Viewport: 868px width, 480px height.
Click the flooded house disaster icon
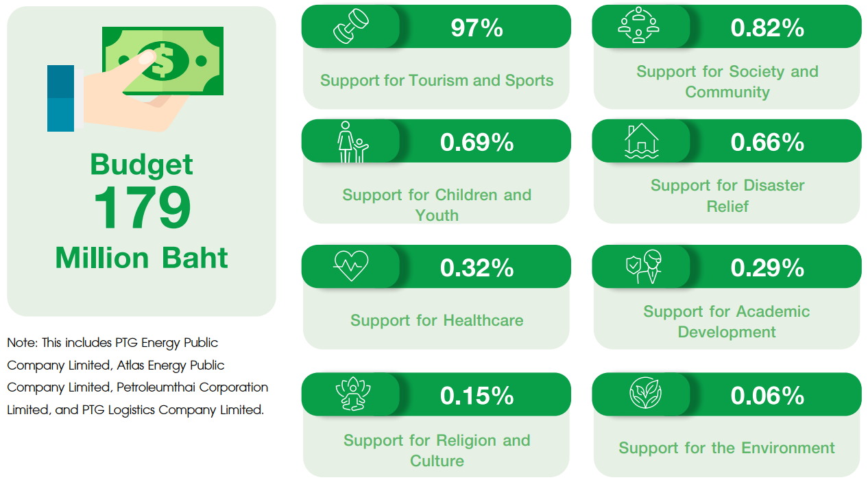coord(641,141)
